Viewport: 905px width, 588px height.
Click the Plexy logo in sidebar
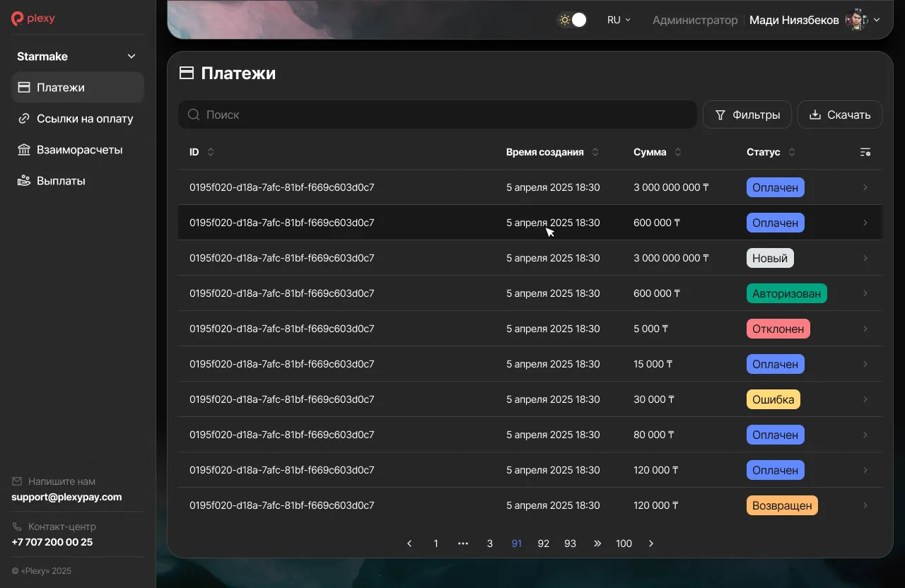click(33, 19)
